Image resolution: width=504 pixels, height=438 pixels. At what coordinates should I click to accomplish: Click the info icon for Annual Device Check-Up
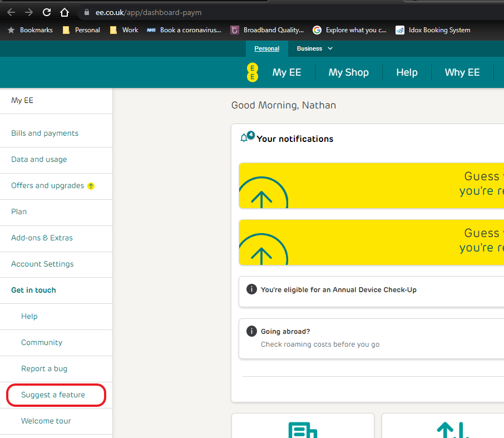point(251,289)
